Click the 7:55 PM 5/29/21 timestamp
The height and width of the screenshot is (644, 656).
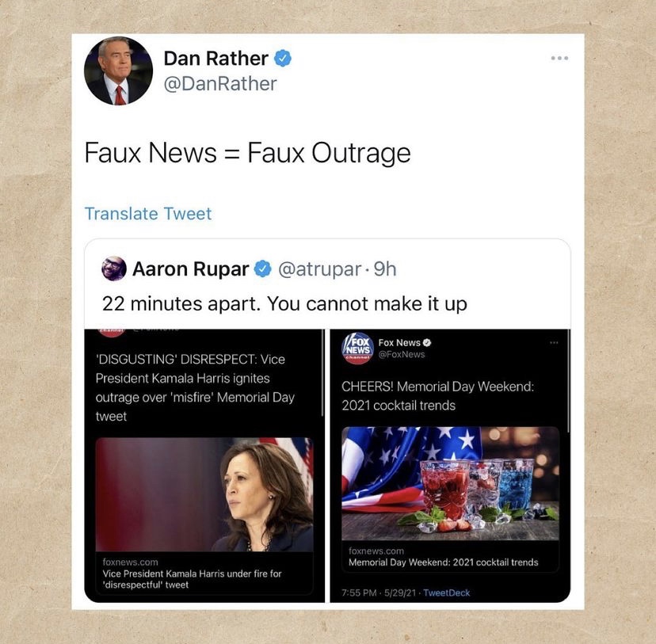coord(379,593)
